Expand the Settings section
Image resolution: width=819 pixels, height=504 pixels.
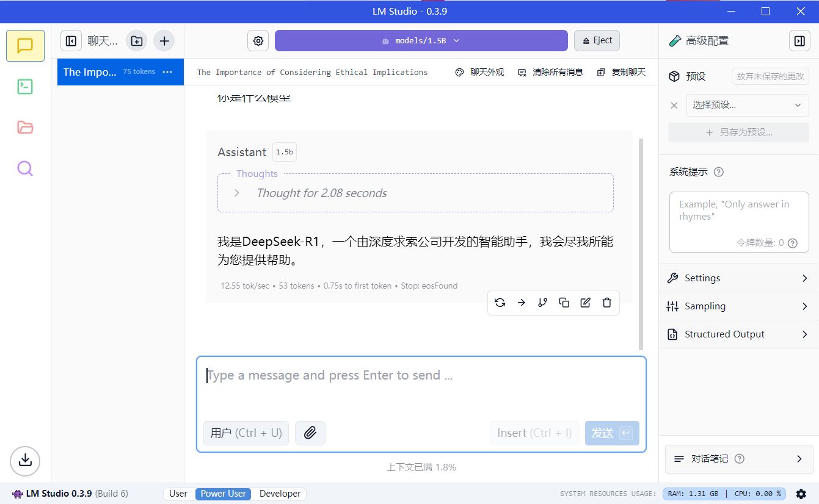point(739,278)
